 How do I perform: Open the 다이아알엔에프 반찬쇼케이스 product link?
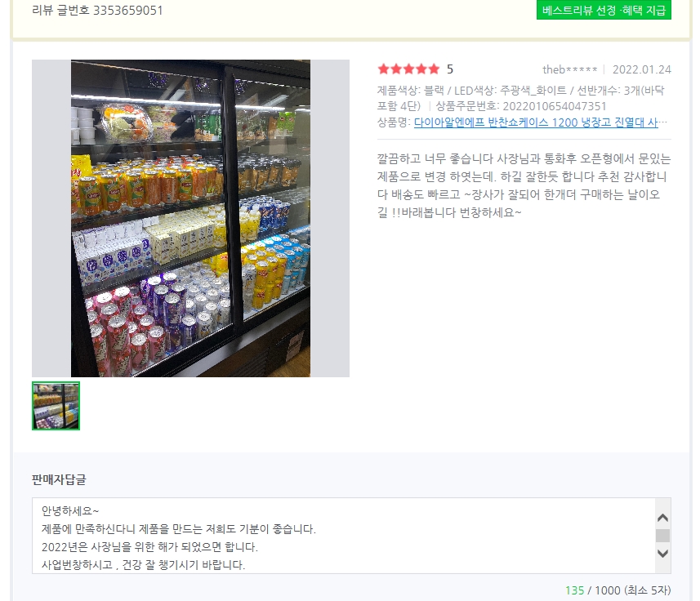pos(536,122)
